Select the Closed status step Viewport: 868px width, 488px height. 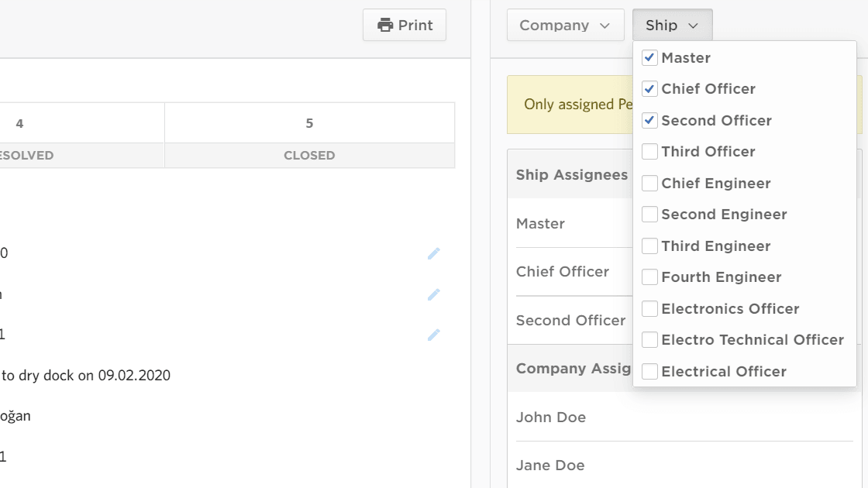click(x=309, y=136)
